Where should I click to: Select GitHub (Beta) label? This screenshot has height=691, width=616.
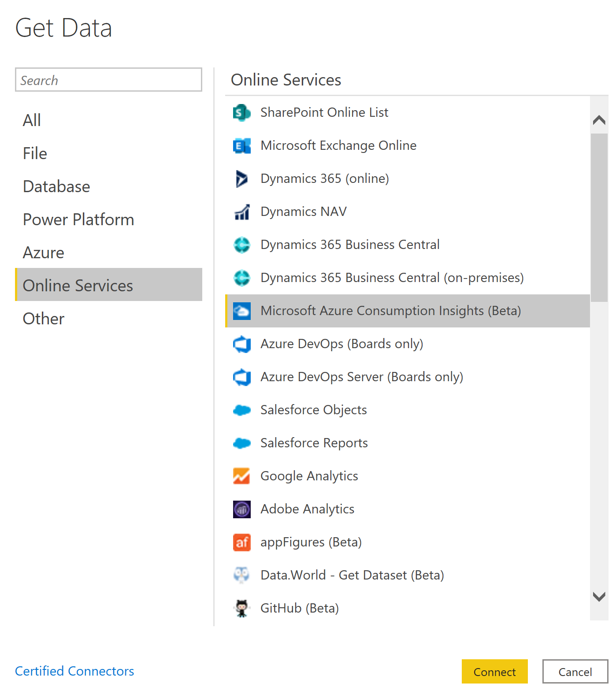[300, 608]
